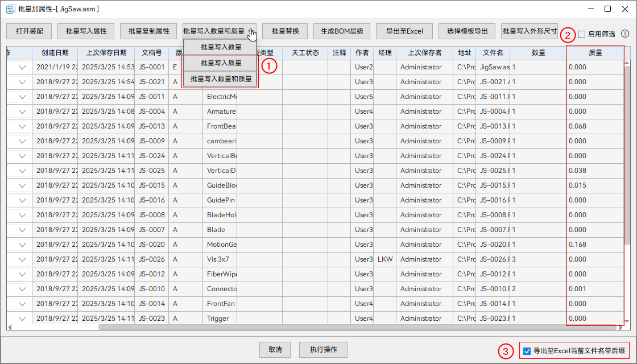The image size is (637, 364).
Task: Click the 质量 column header
Action: pos(594,53)
